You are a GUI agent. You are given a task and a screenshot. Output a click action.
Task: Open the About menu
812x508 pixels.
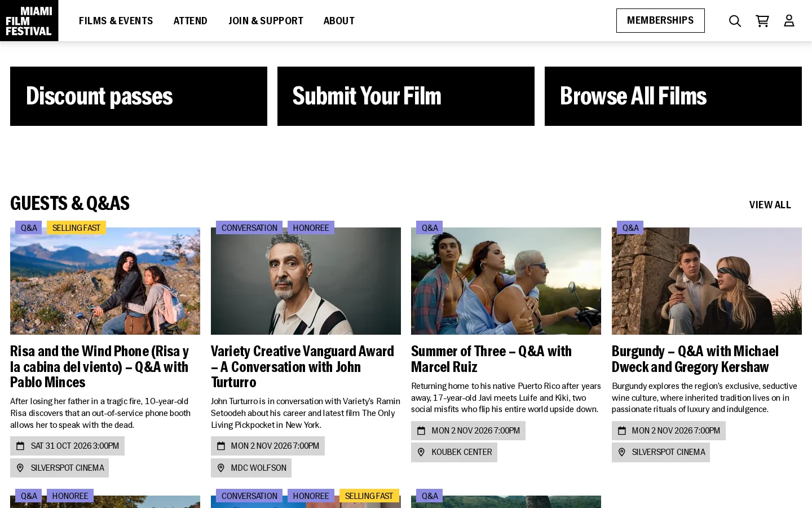pos(339,21)
